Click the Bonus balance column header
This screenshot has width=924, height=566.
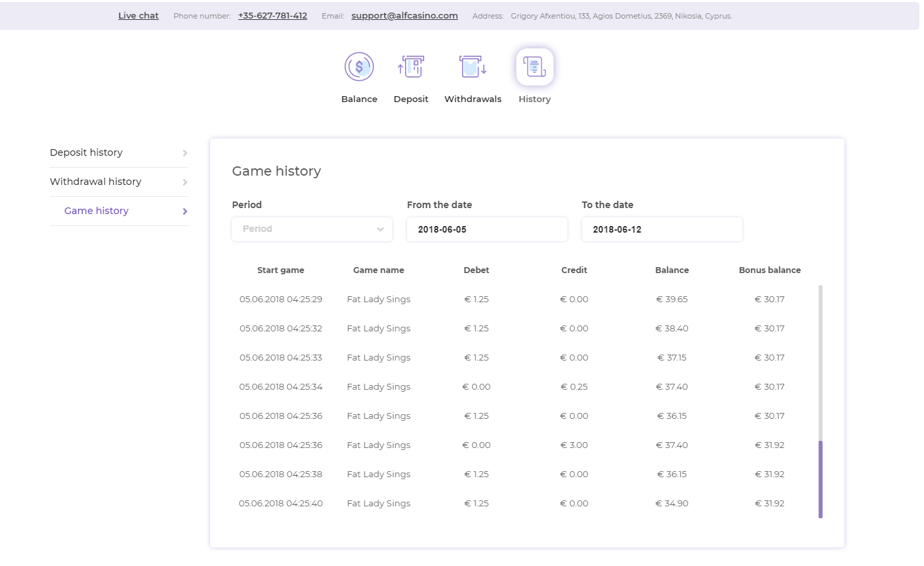pos(770,270)
